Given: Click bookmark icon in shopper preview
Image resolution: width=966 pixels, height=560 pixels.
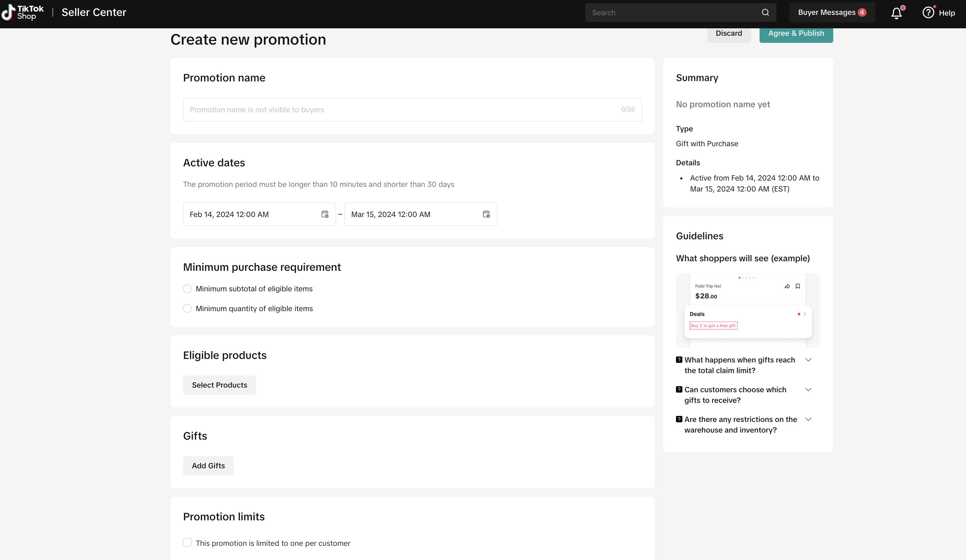Looking at the screenshot, I should pos(798,286).
